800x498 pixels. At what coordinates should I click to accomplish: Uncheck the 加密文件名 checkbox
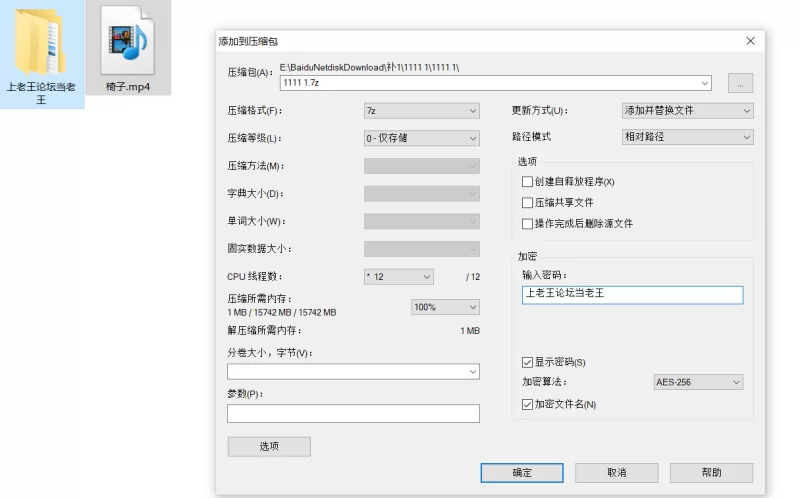point(527,404)
